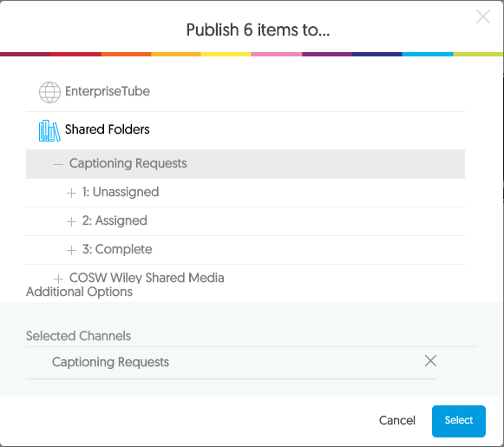Viewport: 504px width, 447px height.
Task: Click the blue Select button
Action: click(x=459, y=421)
